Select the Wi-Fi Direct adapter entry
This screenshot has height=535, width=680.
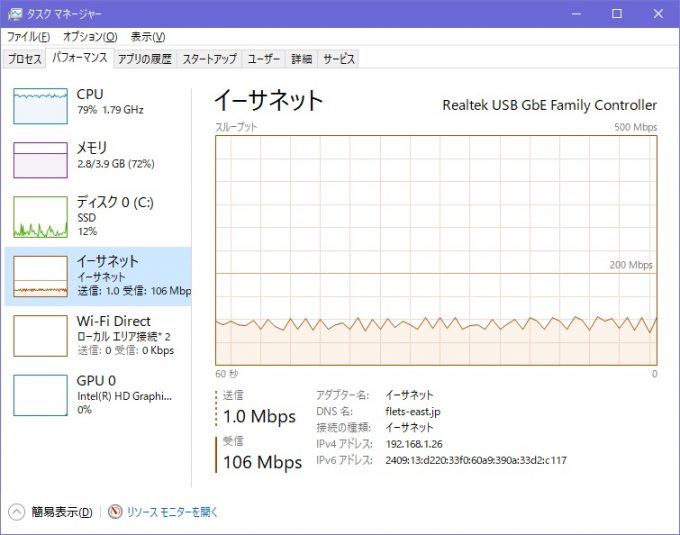click(100, 336)
